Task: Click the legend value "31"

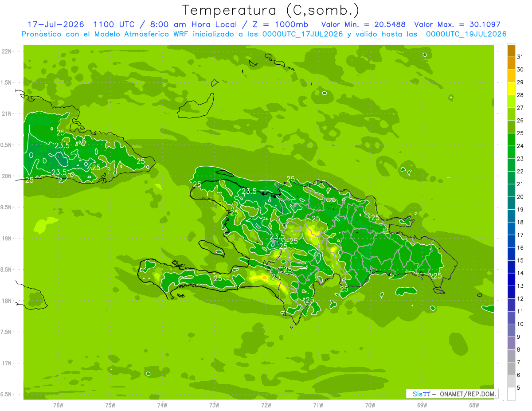Action: pyautogui.click(x=520, y=56)
